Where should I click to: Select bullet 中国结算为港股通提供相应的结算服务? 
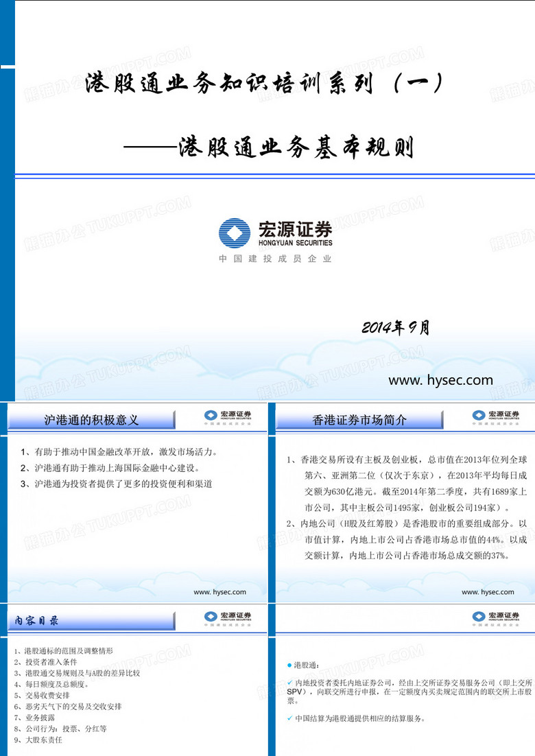coord(356,718)
